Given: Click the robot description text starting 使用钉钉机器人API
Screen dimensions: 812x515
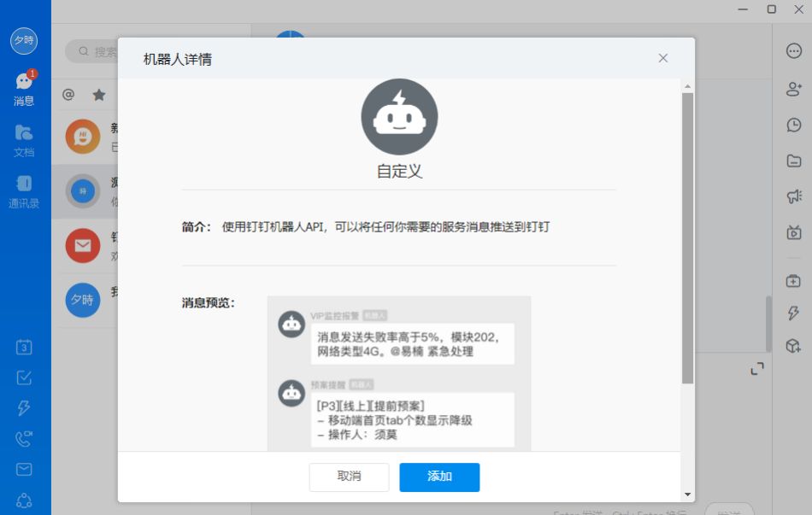Looking at the screenshot, I should click(385, 226).
